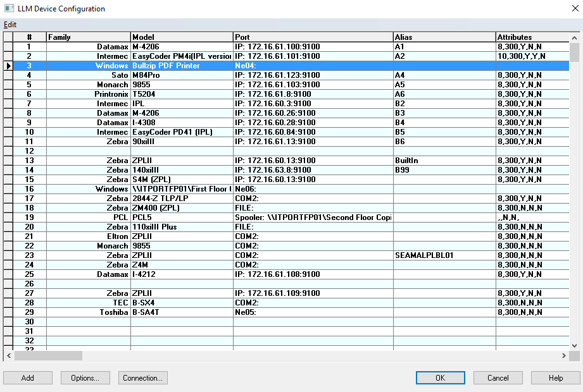
Task: Open the Edit menu
Action: pyautogui.click(x=10, y=25)
